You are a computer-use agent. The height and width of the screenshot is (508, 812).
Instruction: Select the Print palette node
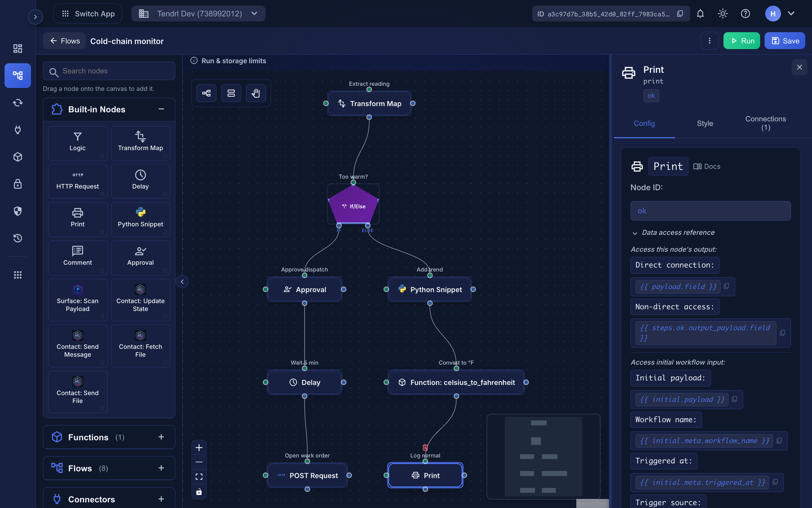[x=78, y=219]
